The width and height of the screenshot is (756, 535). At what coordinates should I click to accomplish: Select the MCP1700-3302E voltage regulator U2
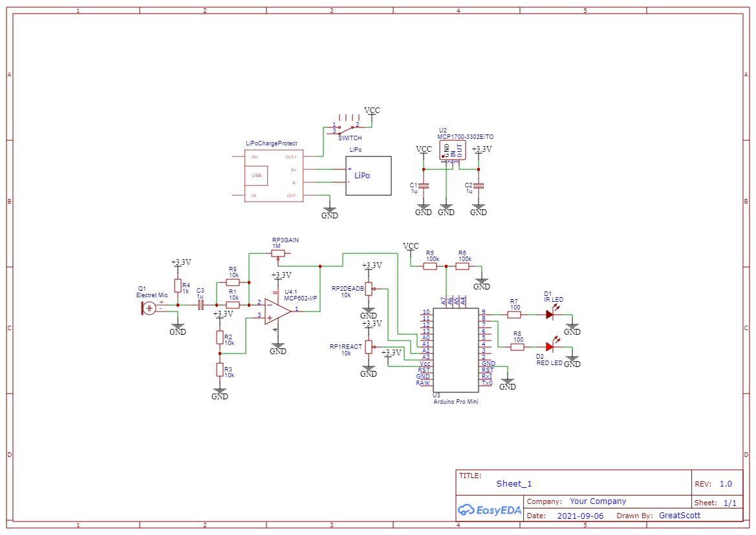(x=453, y=150)
